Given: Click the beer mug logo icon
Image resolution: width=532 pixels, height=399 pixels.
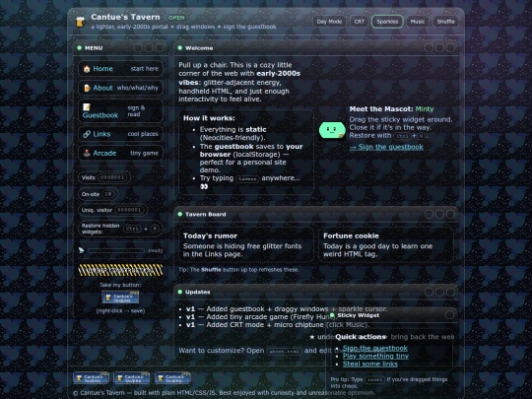Looking at the screenshot, I should 81,22.
